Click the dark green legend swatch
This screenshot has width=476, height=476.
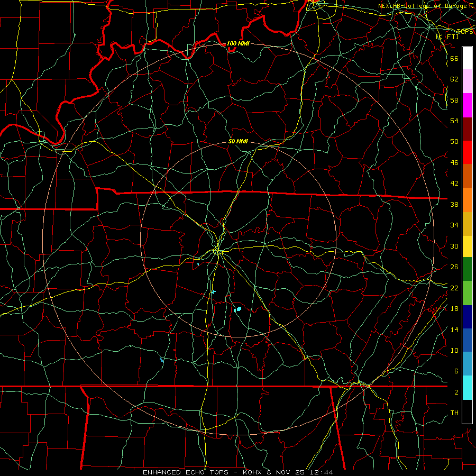pyautogui.click(x=467, y=269)
